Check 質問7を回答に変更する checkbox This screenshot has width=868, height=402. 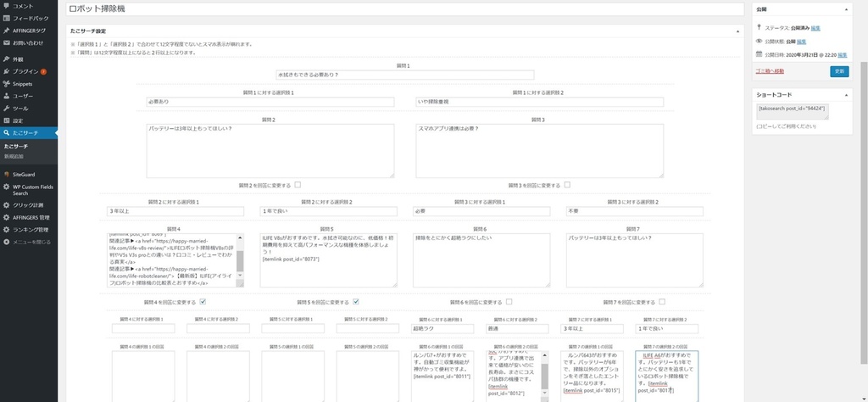tap(662, 302)
